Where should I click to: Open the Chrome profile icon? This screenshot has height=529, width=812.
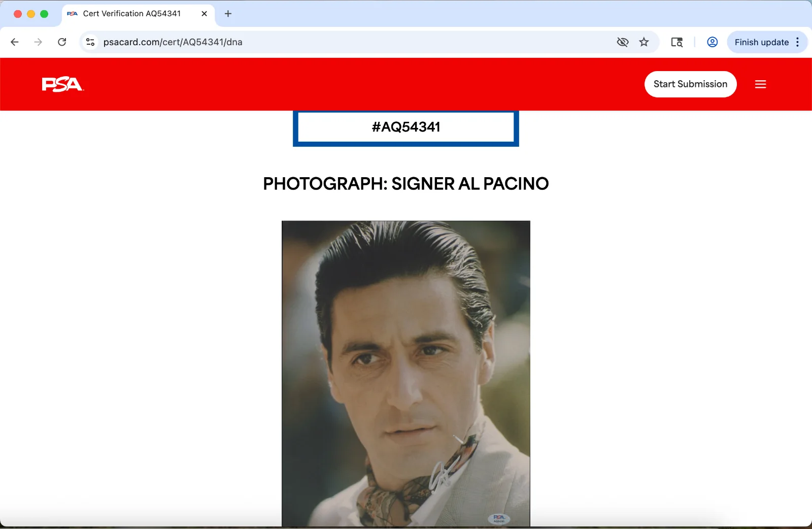(x=713, y=42)
